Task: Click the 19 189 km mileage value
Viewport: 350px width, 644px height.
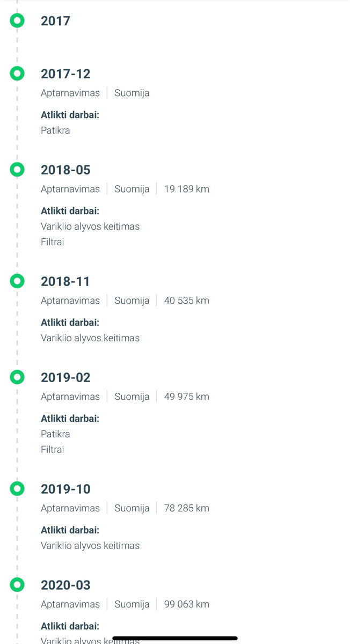Action: (x=187, y=189)
